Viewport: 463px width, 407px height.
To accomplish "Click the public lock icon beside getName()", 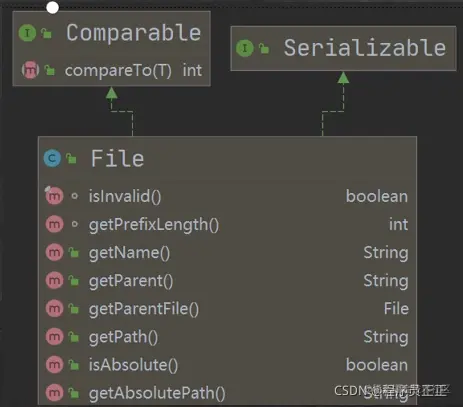I will pos(74,252).
